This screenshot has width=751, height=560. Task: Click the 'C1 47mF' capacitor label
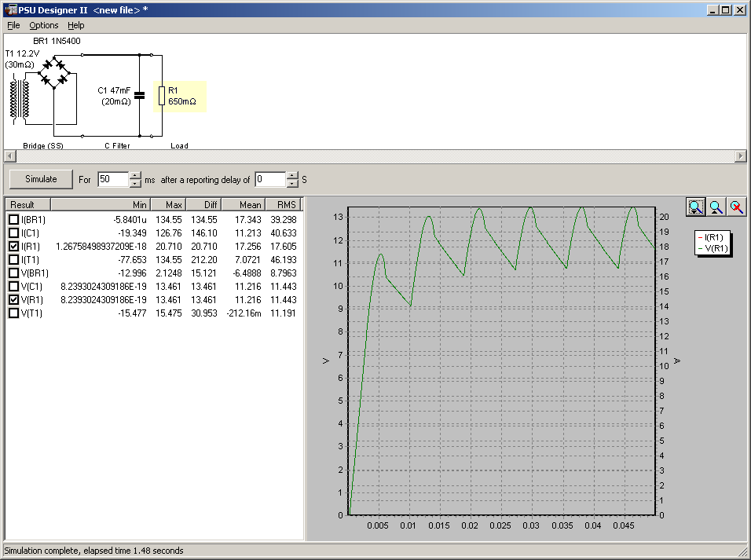tap(114, 90)
